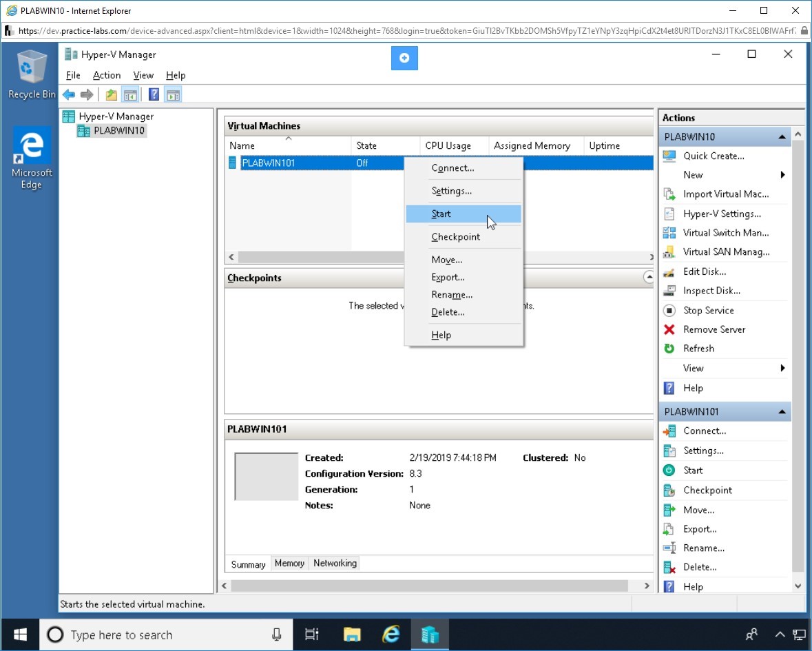This screenshot has height=651, width=812.
Task: Open File Explorer from the taskbar
Action: [x=352, y=634]
